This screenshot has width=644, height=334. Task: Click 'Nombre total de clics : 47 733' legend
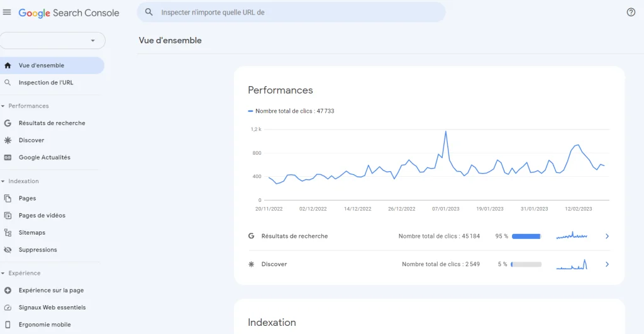pyautogui.click(x=294, y=111)
